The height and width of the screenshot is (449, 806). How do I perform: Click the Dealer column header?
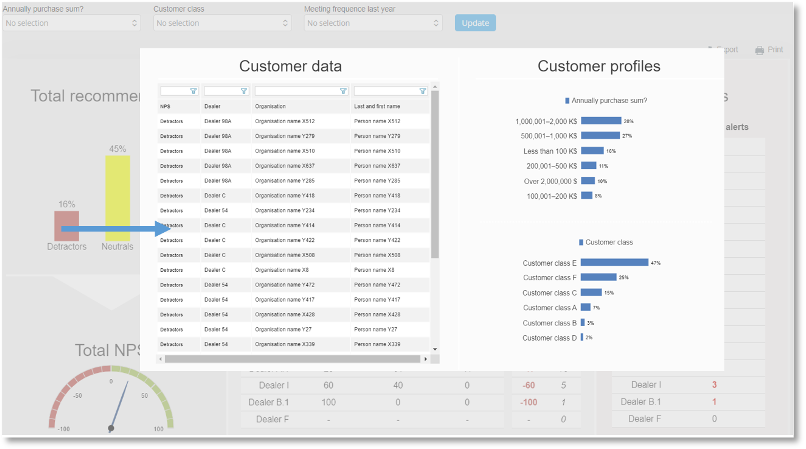point(212,106)
